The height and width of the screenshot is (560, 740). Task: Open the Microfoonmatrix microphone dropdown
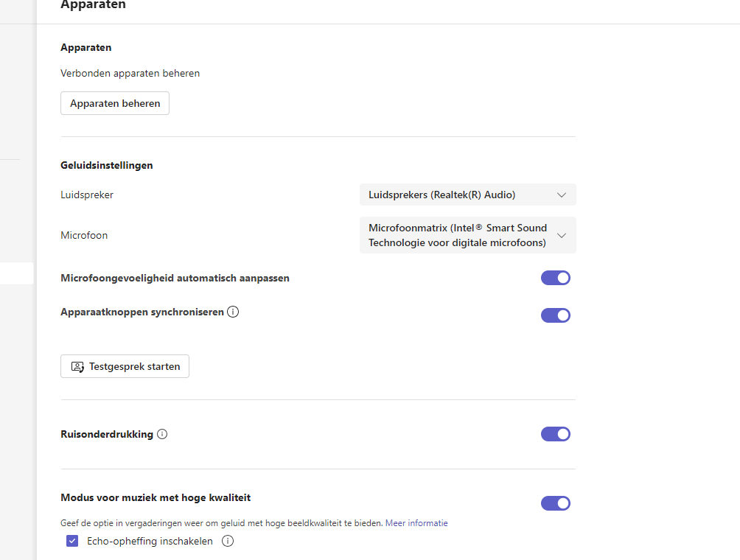point(467,235)
